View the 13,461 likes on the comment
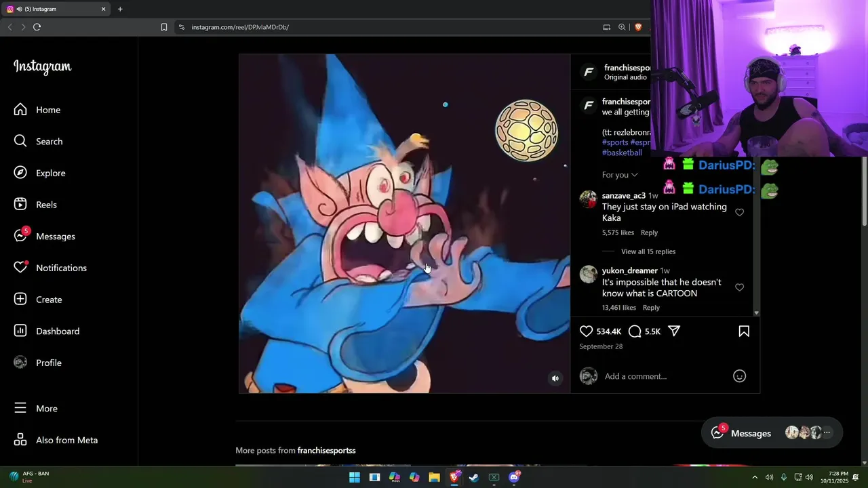Image resolution: width=868 pixels, height=488 pixels. pyautogui.click(x=619, y=308)
